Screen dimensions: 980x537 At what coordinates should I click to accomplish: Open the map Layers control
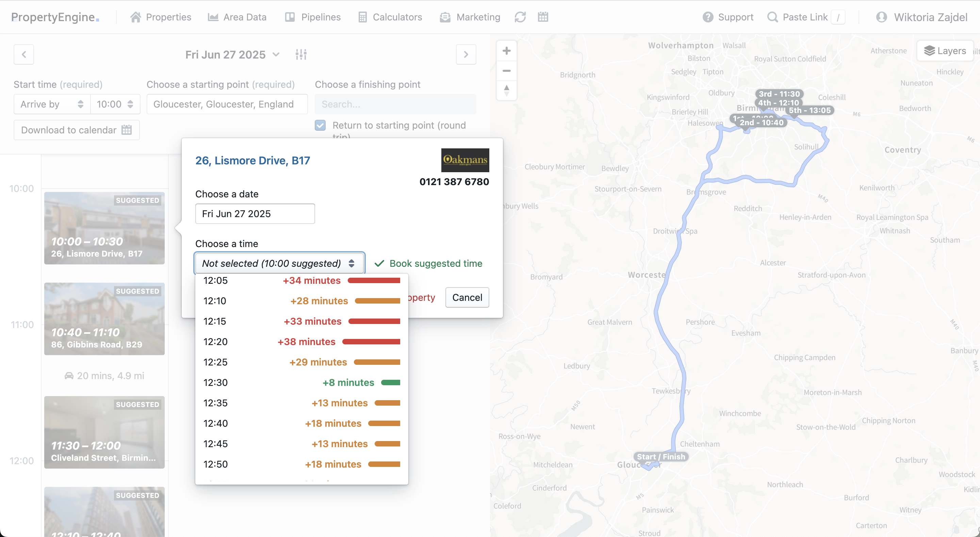pyautogui.click(x=945, y=51)
